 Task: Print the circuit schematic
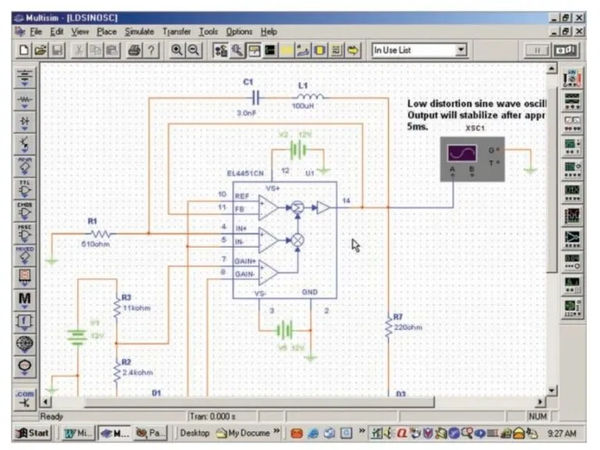134,50
